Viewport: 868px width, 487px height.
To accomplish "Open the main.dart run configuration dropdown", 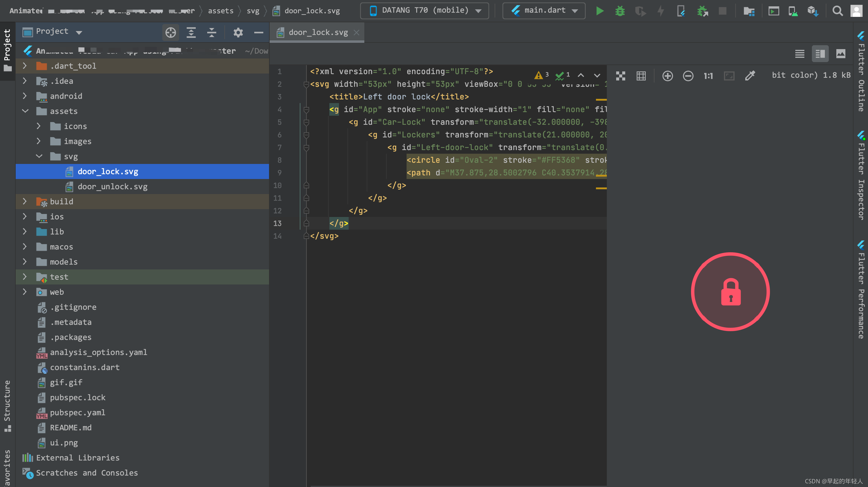I will point(543,11).
